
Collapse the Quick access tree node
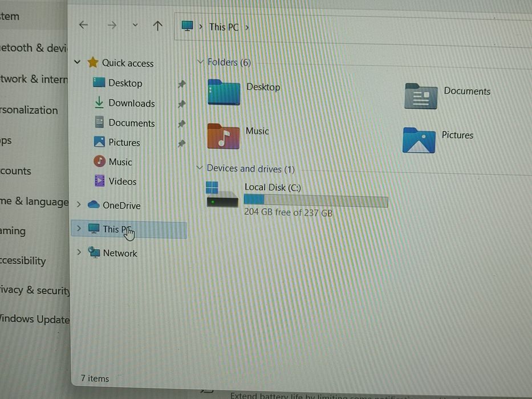click(x=78, y=62)
